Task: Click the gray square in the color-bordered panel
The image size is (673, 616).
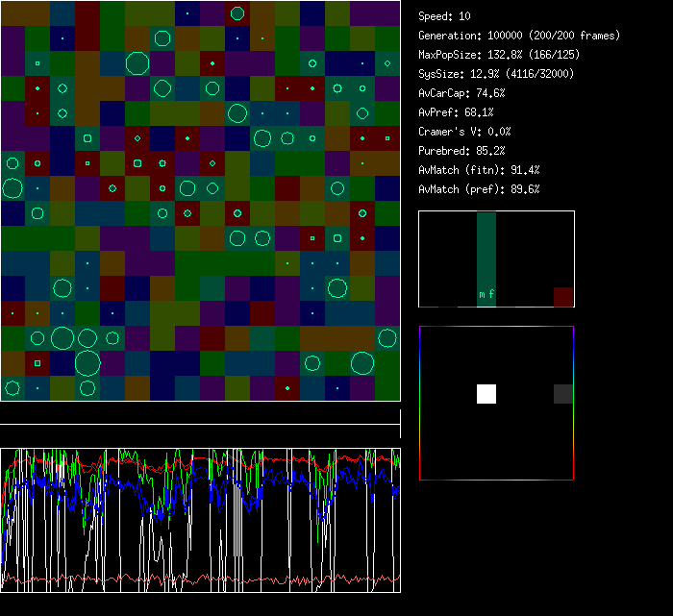Action: [x=563, y=393]
